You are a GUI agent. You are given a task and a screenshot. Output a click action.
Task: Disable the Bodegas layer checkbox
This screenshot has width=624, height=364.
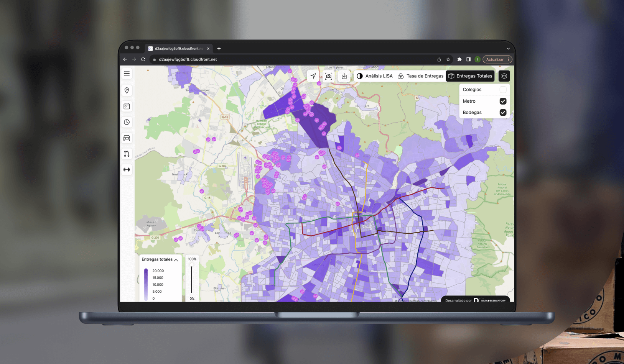(503, 113)
